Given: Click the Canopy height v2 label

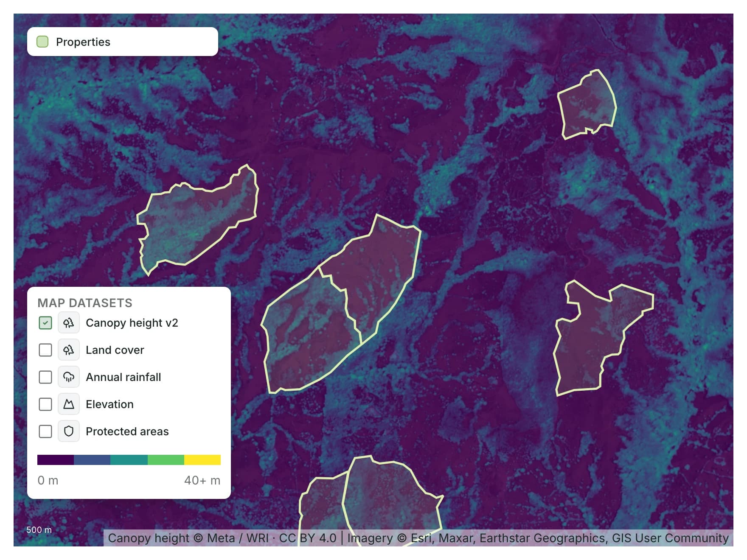Looking at the screenshot, I should (132, 323).
